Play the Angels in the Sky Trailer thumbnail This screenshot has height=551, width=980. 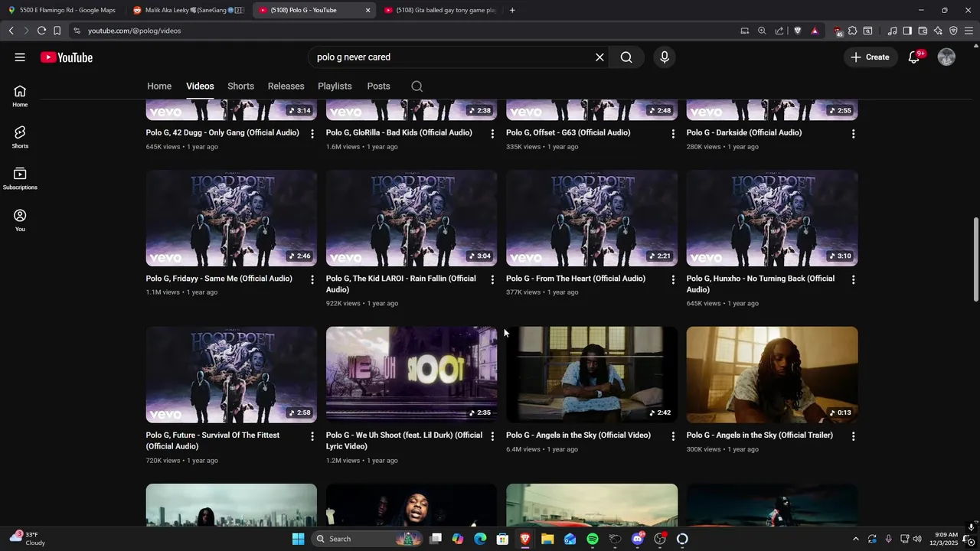[x=772, y=375]
